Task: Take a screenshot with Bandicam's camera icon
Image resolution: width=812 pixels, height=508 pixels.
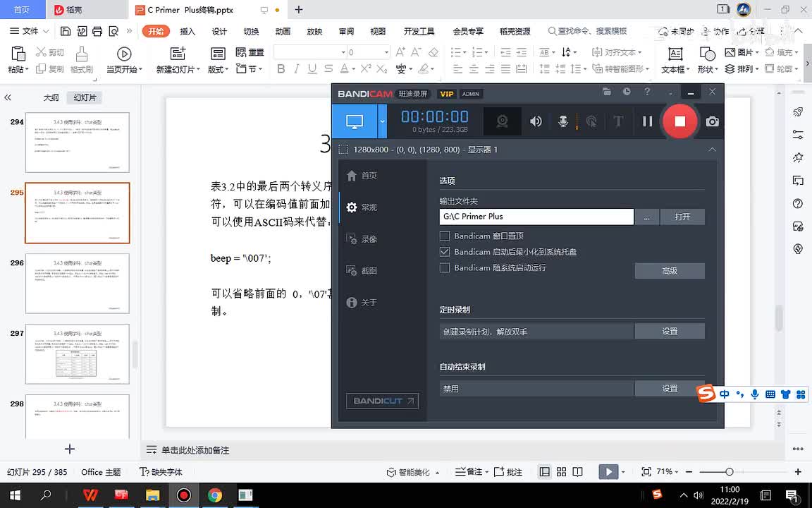Action: coord(712,121)
